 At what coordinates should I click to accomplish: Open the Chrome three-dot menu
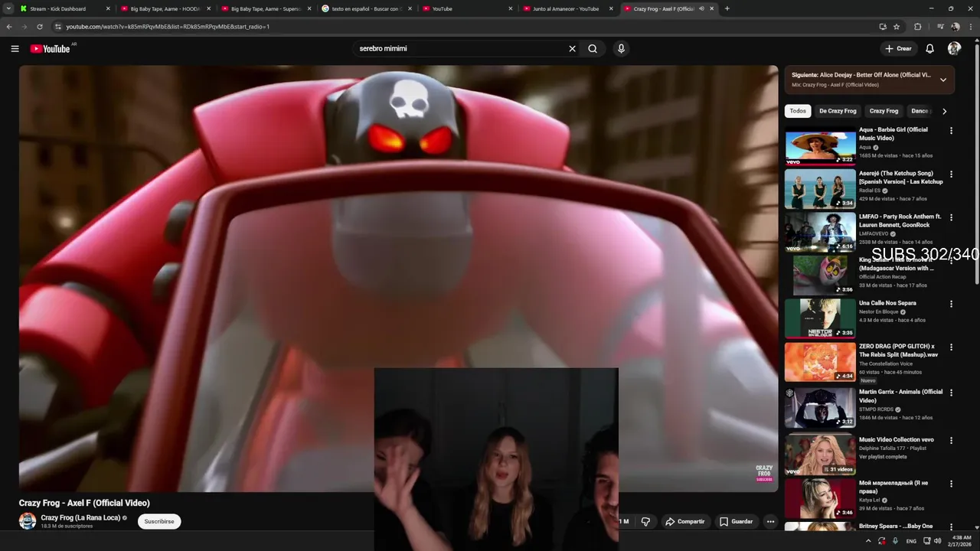pyautogui.click(x=970, y=27)
